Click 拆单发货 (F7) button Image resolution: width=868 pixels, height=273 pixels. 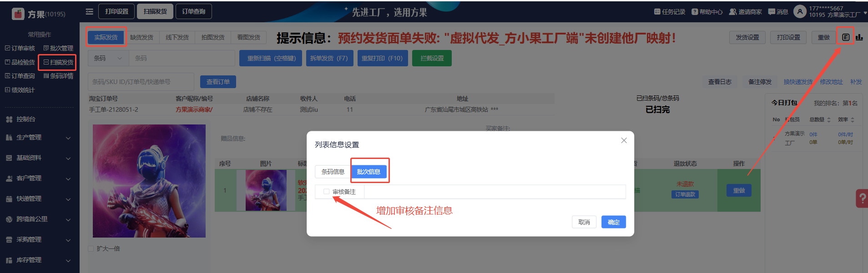[x=329, y=58]
